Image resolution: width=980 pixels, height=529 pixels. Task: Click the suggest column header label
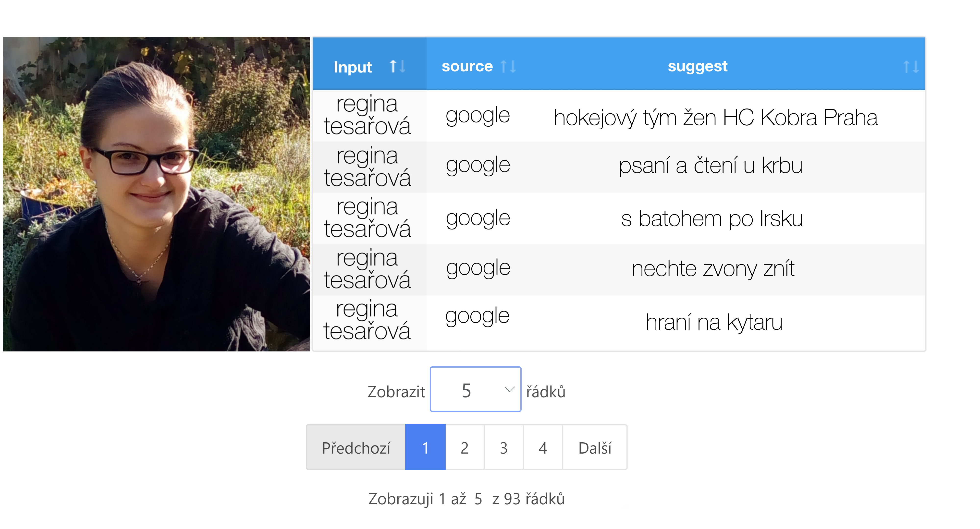[x=697, y=67]
